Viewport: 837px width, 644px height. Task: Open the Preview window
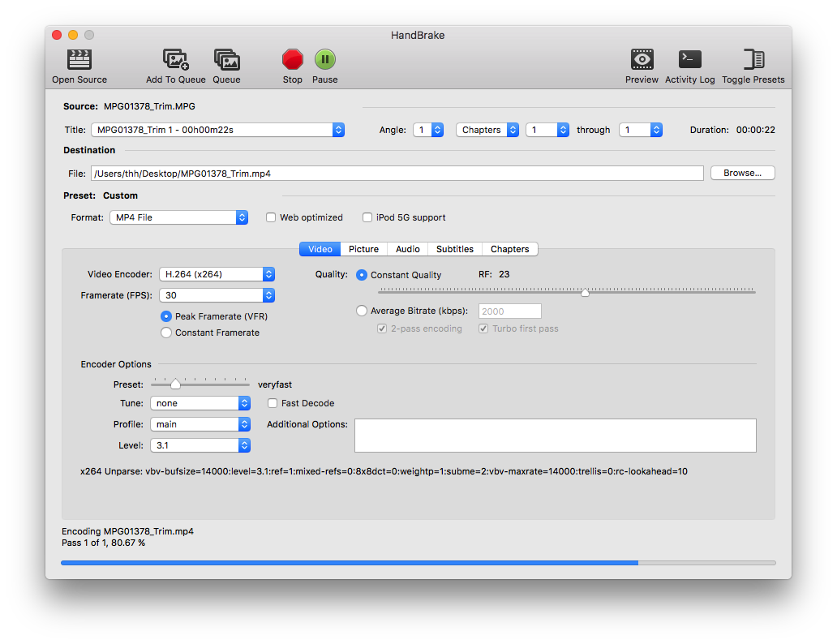click(642, 59)
